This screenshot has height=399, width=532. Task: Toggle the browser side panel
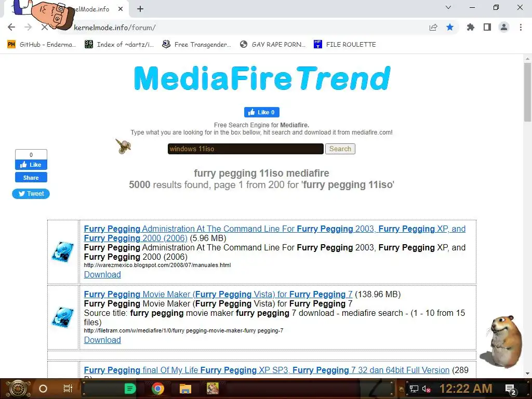(487, 27)
